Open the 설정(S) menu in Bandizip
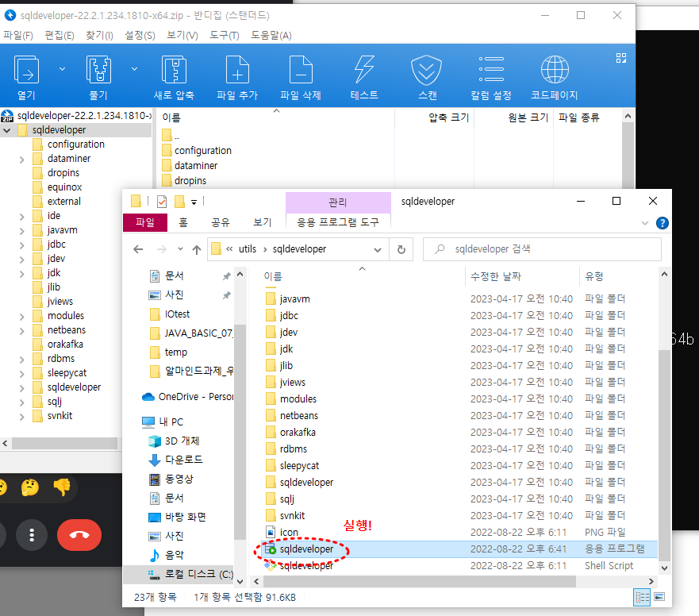 (x=140, y=35)
